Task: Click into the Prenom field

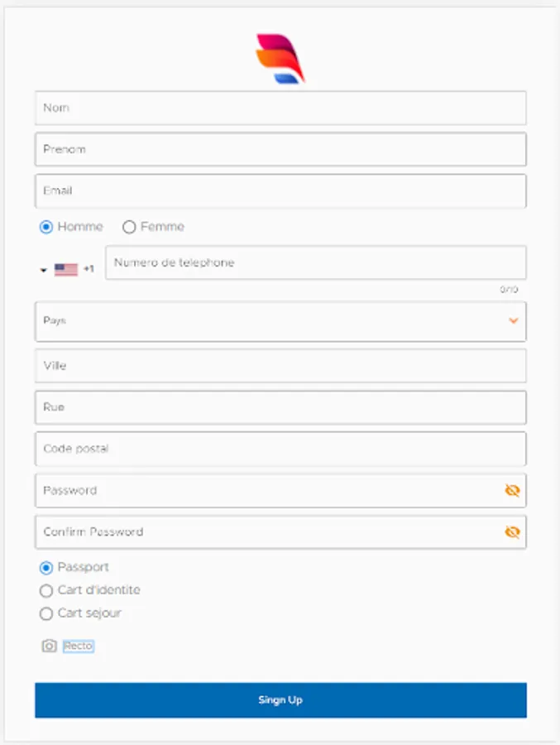Action: pyautogui.click(x=280, y=150)
